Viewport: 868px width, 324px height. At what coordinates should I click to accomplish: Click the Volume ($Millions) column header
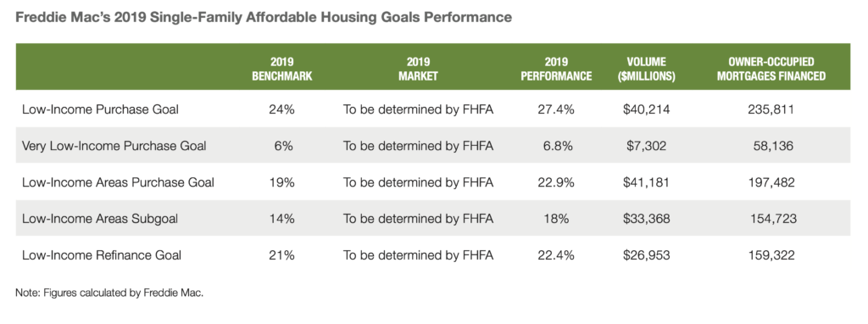click(x=646, y=70)
